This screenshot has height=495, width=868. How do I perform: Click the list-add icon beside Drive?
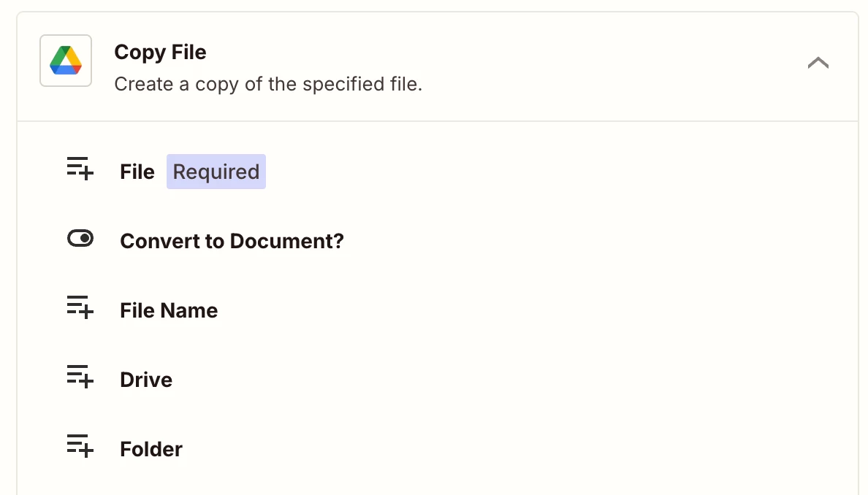point(80,377)
